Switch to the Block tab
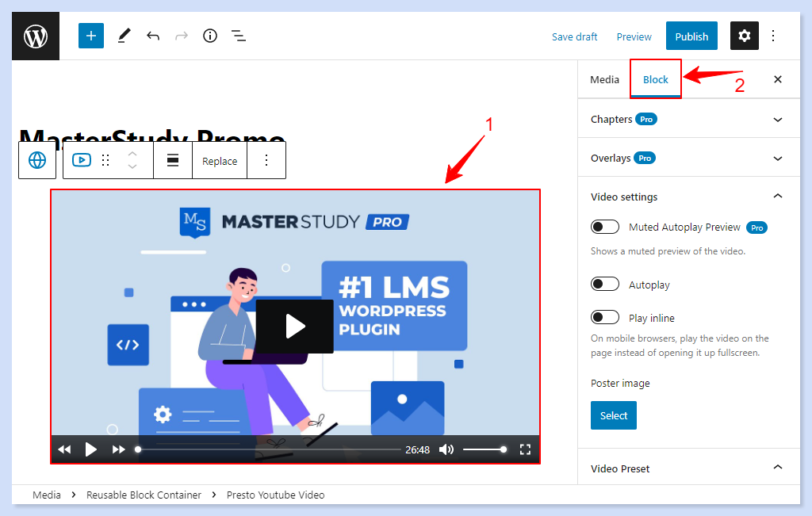Screen dimensions: 812x516 point(656,79)
